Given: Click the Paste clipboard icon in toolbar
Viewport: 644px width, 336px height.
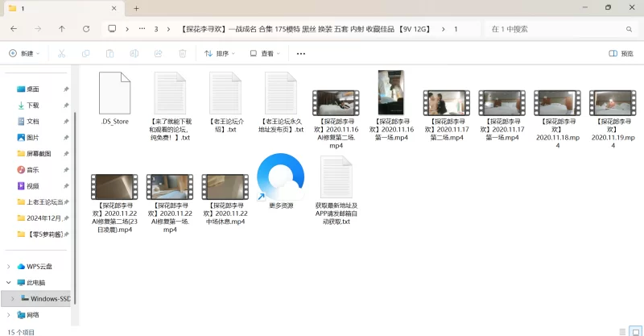Looking at the screenshot, I should point(109,54).
